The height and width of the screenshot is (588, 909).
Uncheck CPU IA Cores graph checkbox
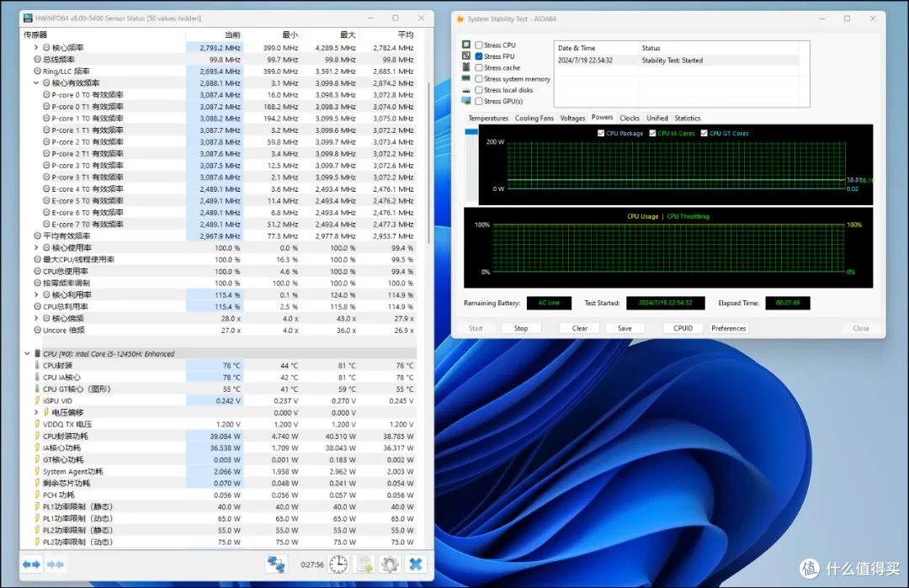(653, 133)
